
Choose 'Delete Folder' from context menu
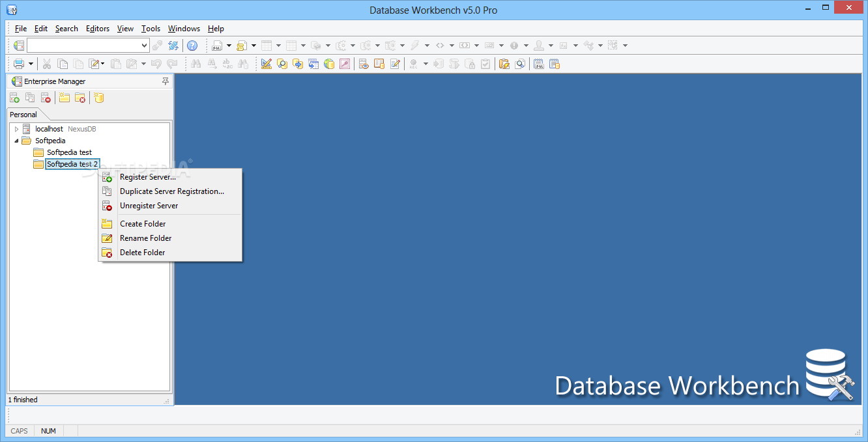click(170, 253)
